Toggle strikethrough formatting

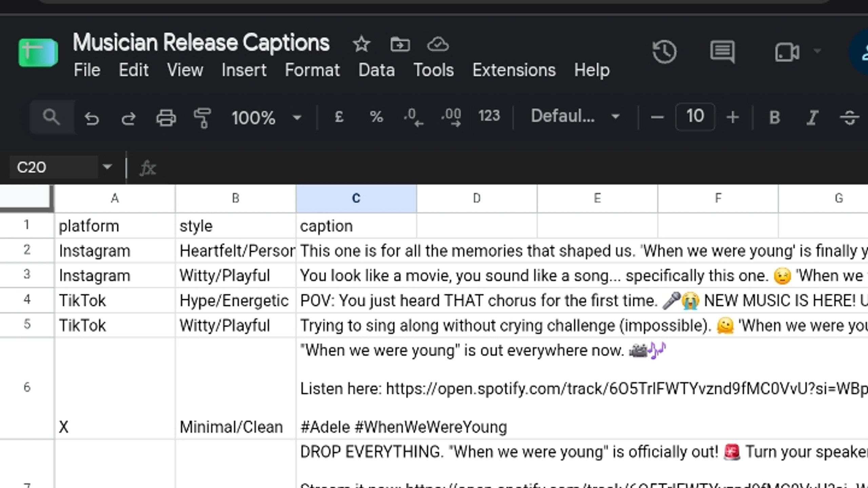pos(849,118)
